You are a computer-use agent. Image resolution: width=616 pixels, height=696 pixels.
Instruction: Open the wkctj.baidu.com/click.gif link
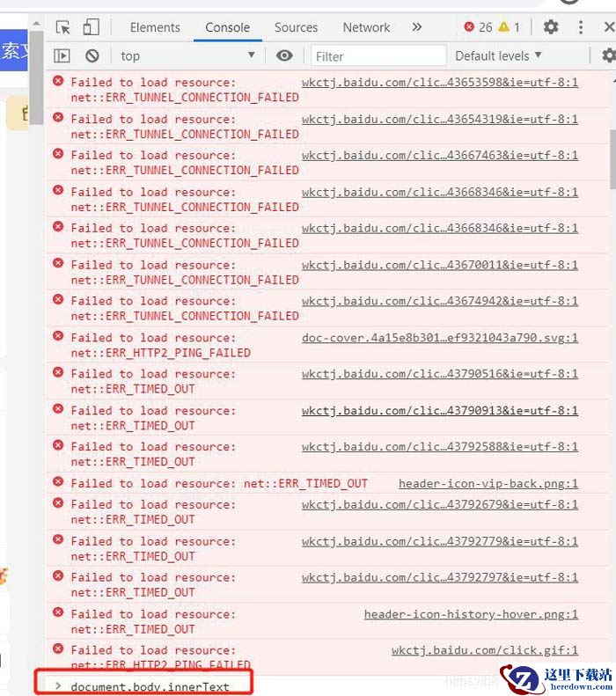485,650
